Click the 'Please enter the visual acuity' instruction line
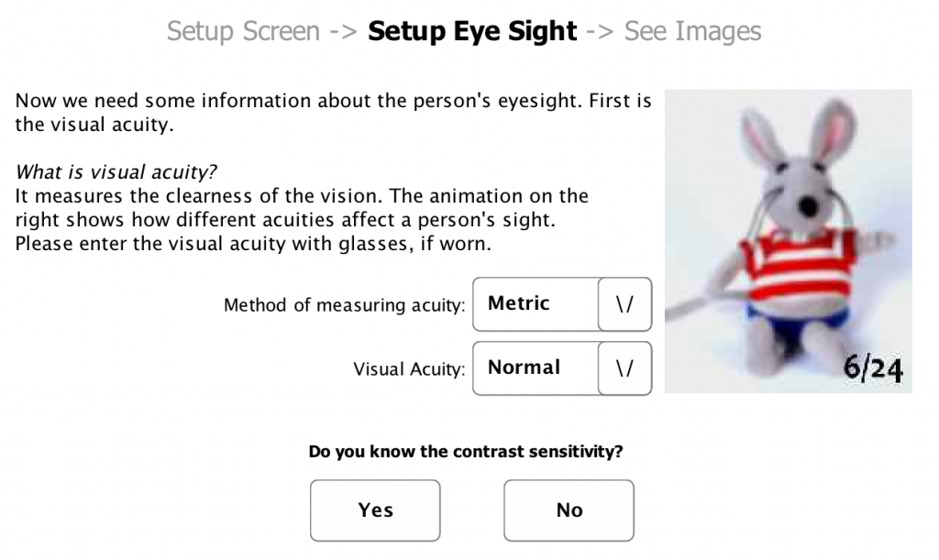 (x=253, y=244)
